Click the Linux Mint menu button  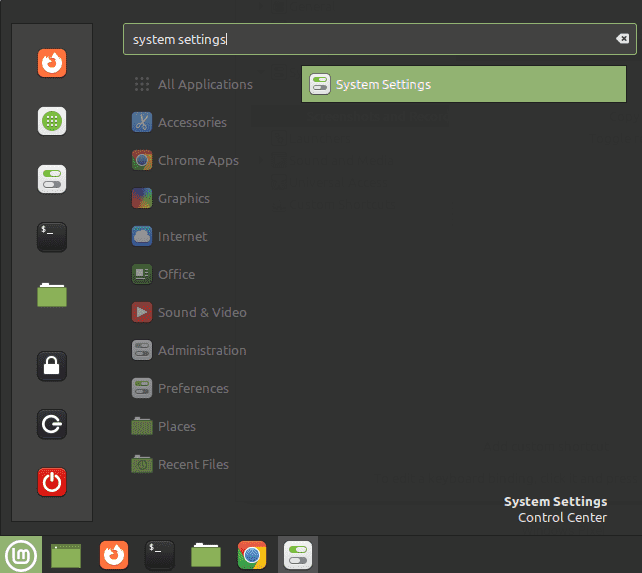pyautogui.click(x=21, y=555)
